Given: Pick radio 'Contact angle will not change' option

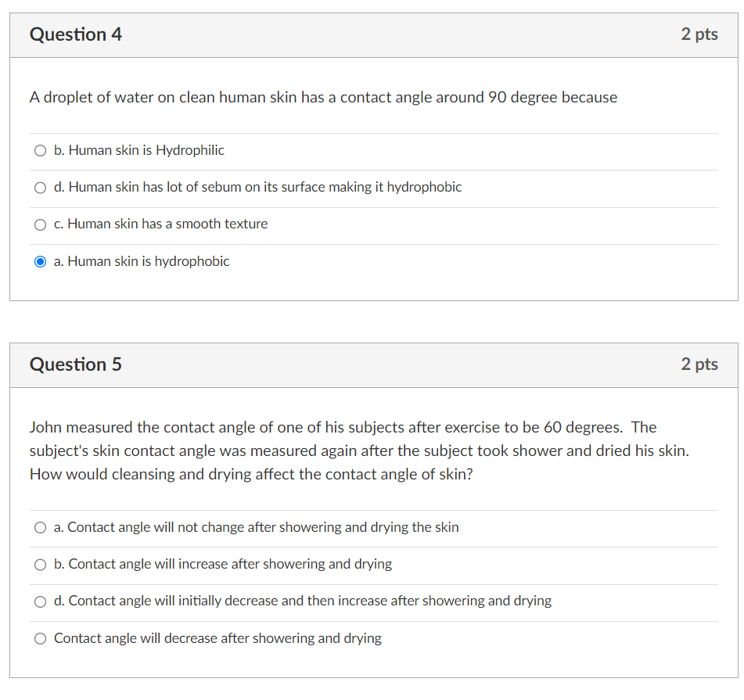Looking at the screenshot, I should (41, 527).
